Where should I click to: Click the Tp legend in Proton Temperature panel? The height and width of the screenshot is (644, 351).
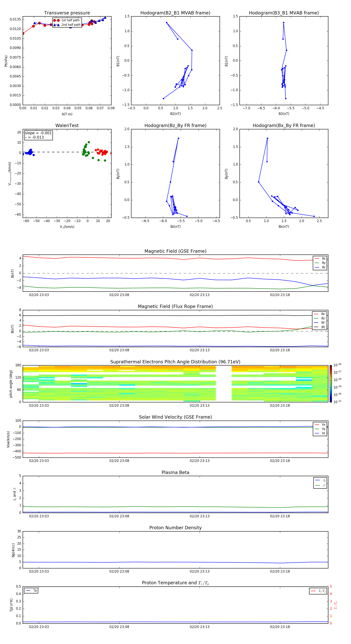click(x=31, y=591)
